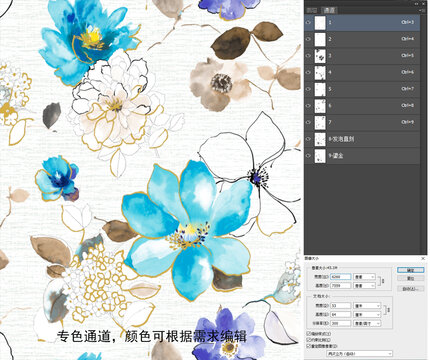The height and width of the screenshot is (360, 430).
Task: Hide channel 1 using its eye icon
Action: click(308, 22)
